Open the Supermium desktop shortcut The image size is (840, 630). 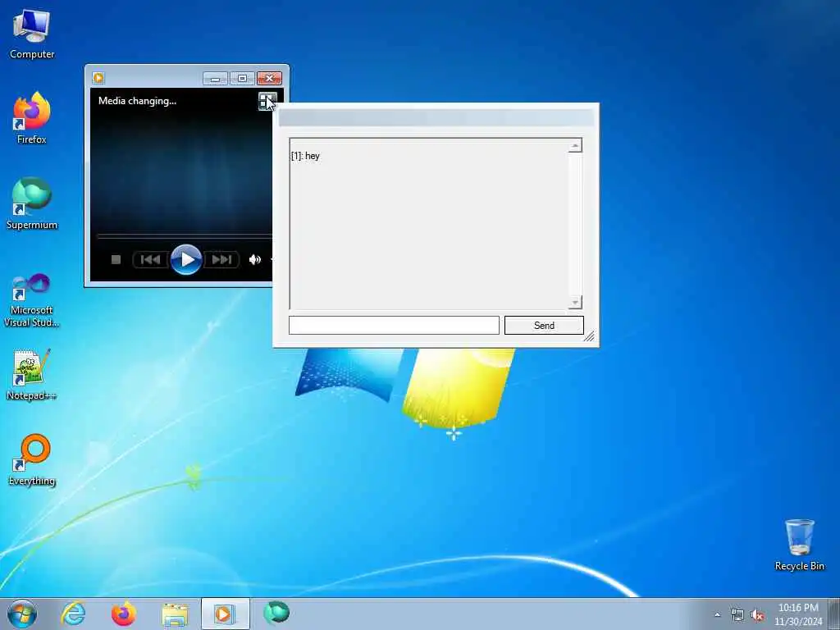pyautogui.click(x=32, y=203)
